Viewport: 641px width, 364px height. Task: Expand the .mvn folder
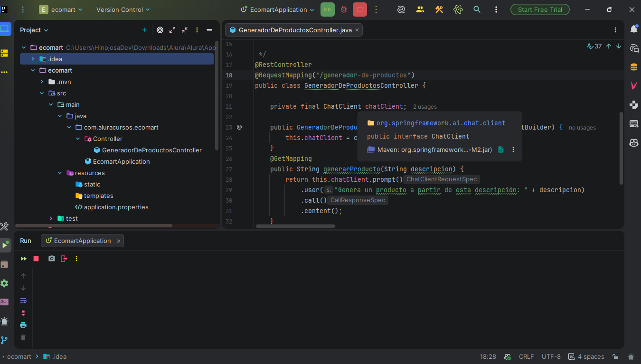(x=42, y=82)
